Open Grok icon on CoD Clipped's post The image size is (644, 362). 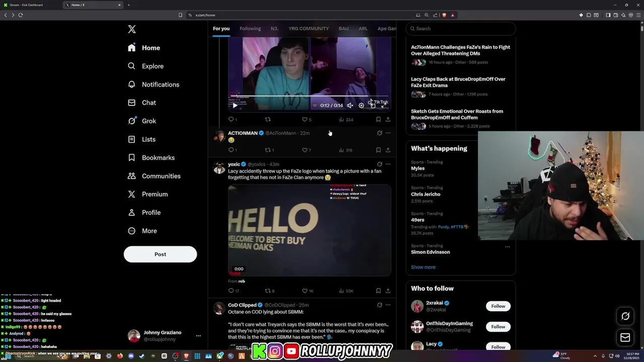pos(379,305)
